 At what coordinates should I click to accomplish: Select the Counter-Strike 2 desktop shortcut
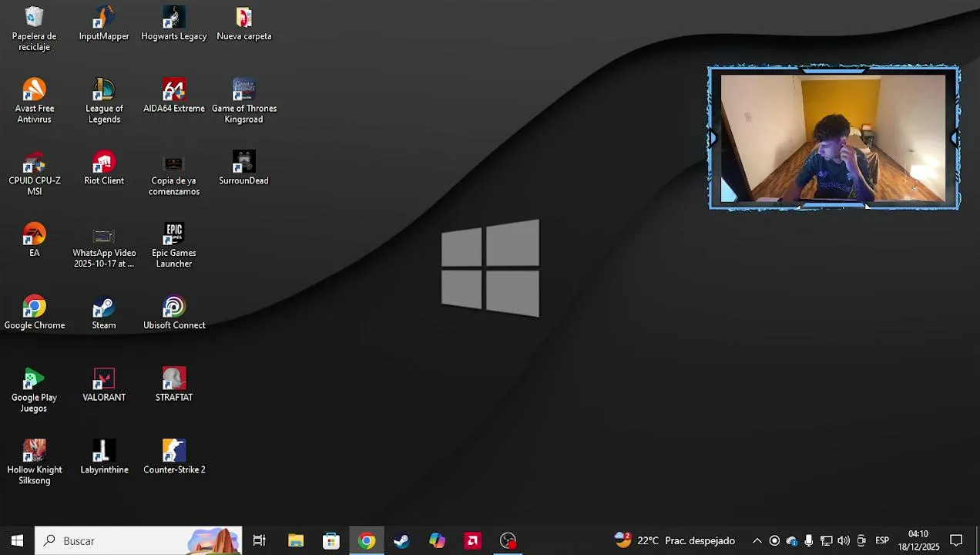point(174,457)
